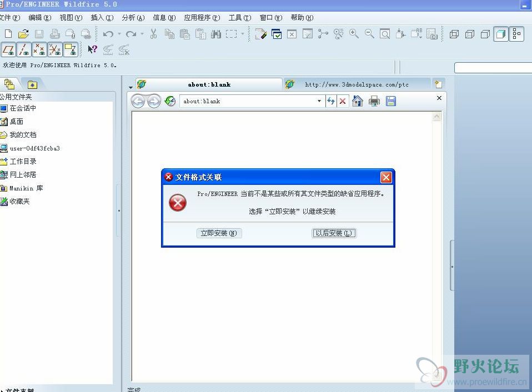Open the 编辑 (Edit) menu
The image size is (532, 392).
(x=39, y=18)
